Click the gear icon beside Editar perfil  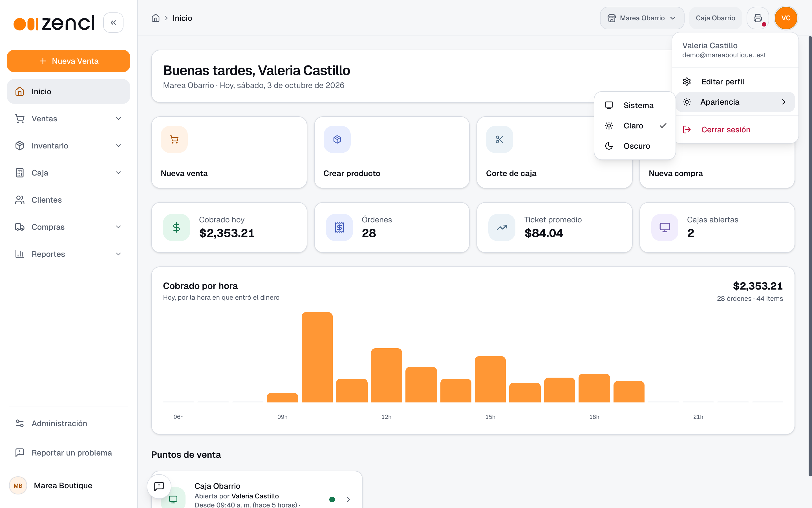coord(687,82)
